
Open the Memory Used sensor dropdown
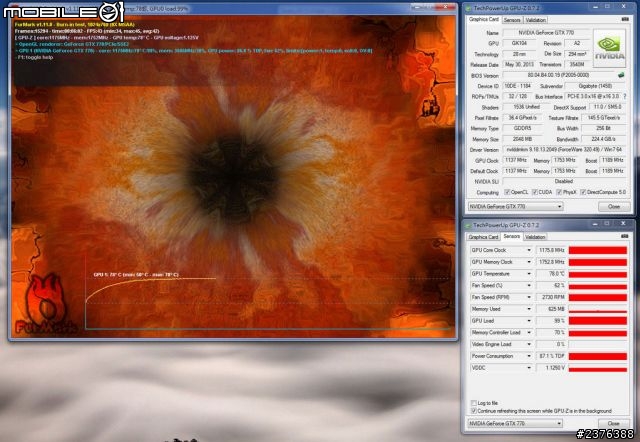click(x=529, y=309)
